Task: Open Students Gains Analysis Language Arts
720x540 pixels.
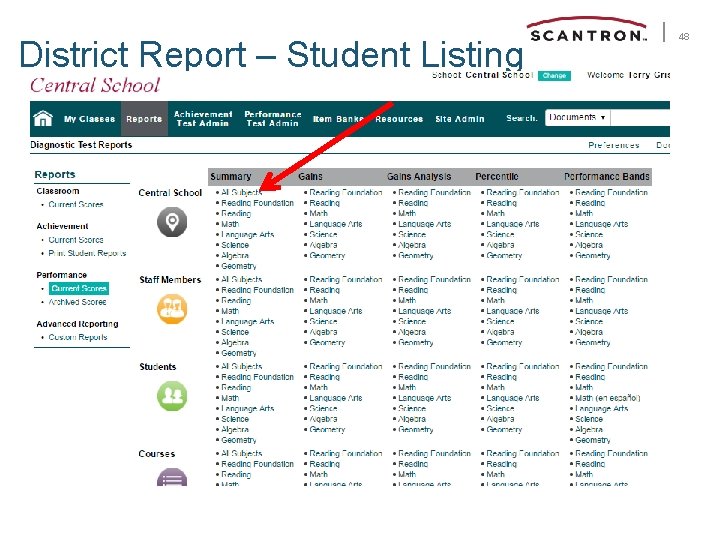Action: [x=424, y=398]
